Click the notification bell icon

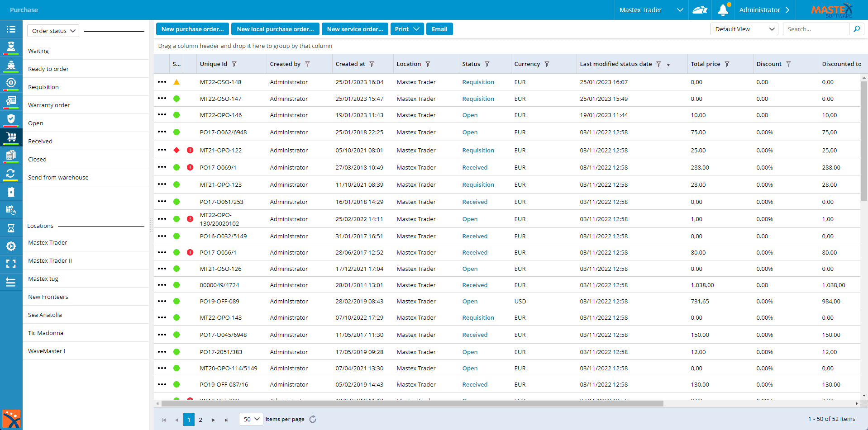723,10
